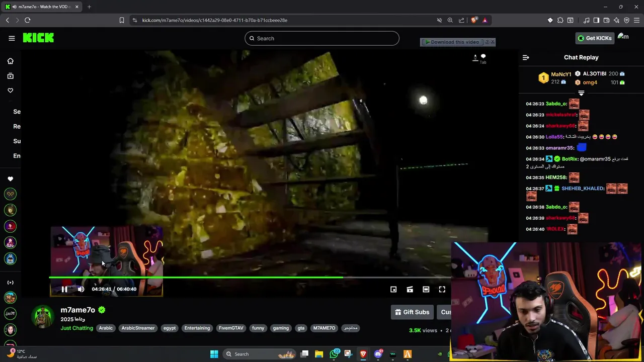The height and width of the screenshot is (362, 644).
Task: Enable picture-in-picture mini player
Action: (393, 289)
